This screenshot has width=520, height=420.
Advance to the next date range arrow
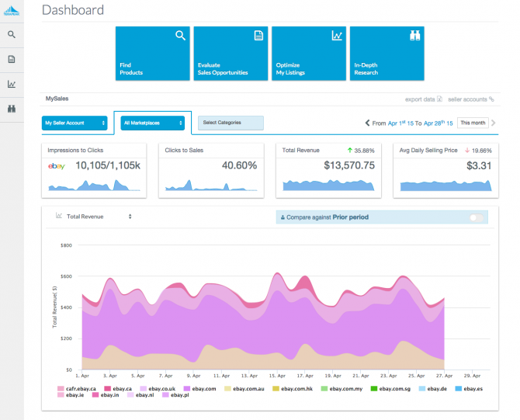[x=494, y=123]
